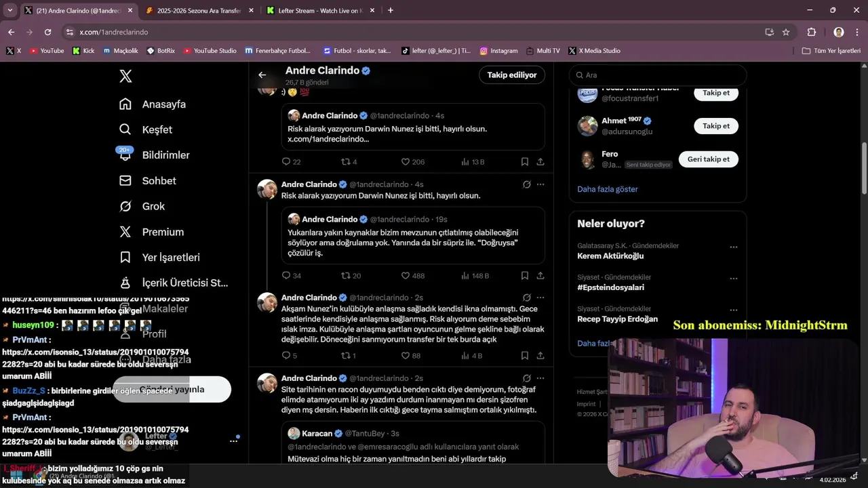Like the tweet with 206 likes
The width and height of the screenshot is (868, 488).
pos(412,162)
